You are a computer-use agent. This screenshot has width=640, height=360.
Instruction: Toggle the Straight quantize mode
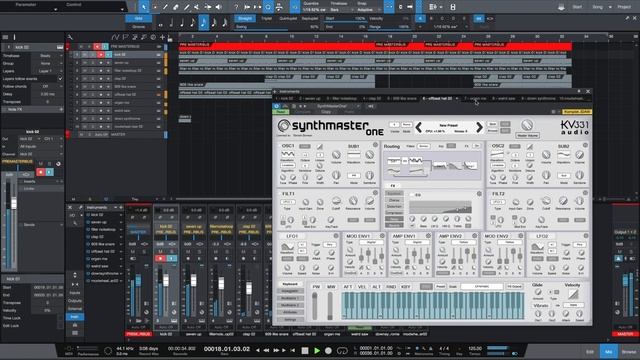[x=244, y=18]
